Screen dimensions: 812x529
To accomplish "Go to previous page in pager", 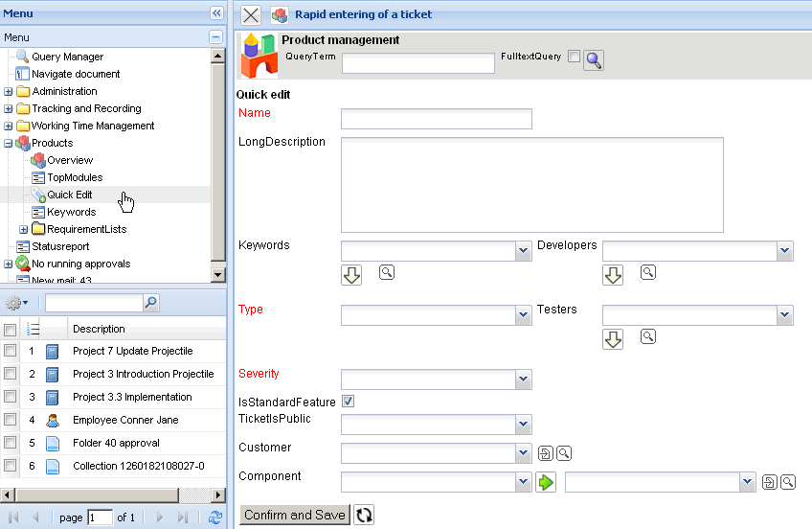I will coord(35,517).
